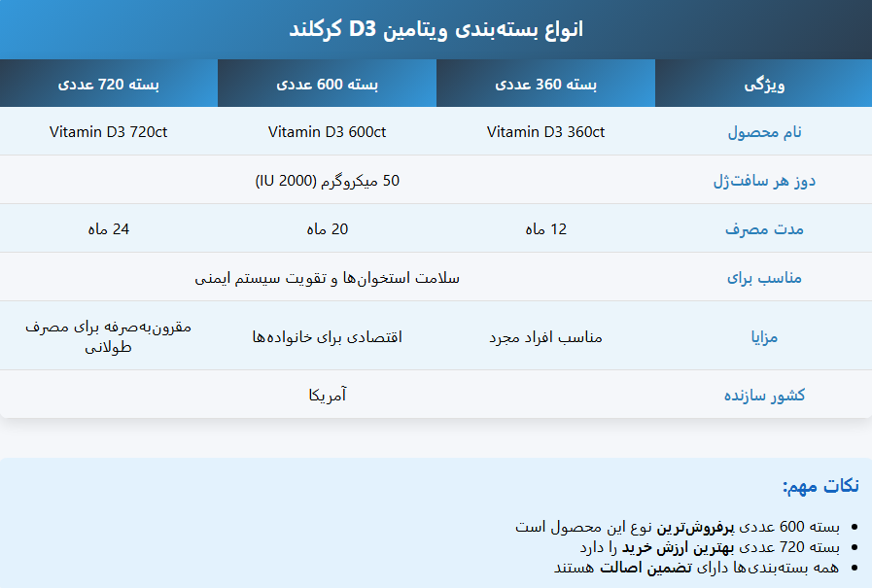Select the 'بسته 600 عددی' column header

(x=327, y=84)
